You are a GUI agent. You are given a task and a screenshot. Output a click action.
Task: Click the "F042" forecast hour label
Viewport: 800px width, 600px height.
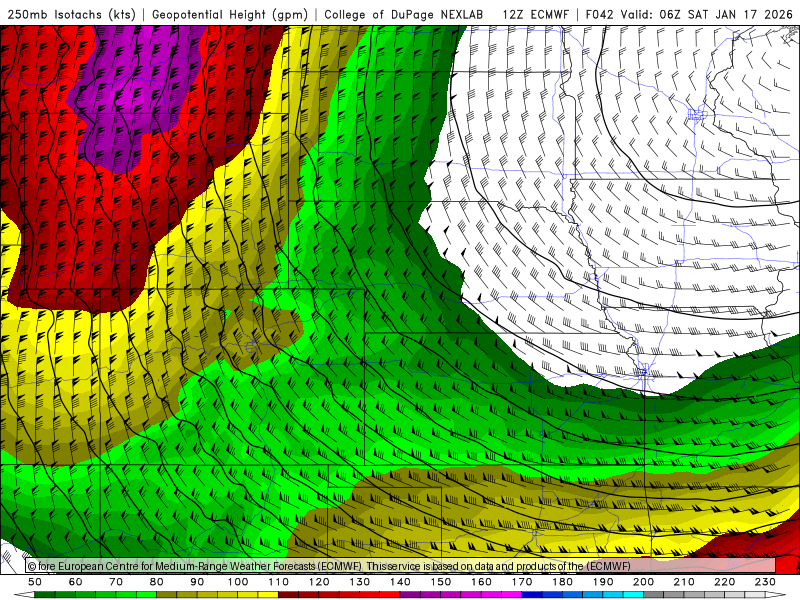[x=599, y=15]
